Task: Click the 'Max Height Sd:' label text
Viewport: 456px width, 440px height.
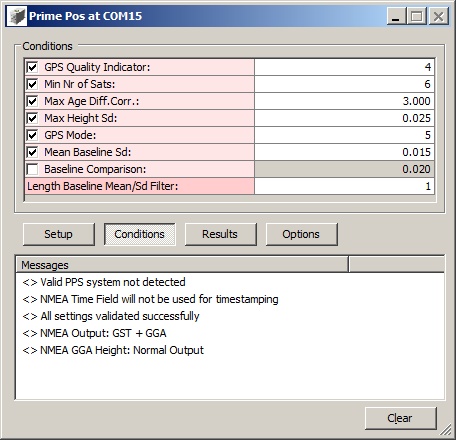Action: 81,118
